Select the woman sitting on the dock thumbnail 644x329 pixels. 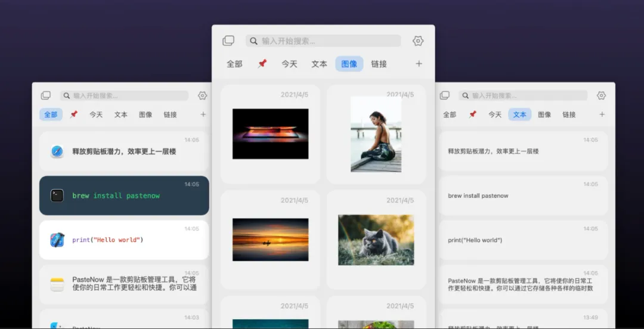coord(376,134)
